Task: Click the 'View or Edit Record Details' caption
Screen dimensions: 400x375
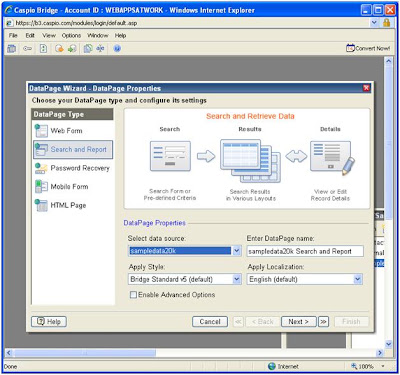Action: point(330,195)
